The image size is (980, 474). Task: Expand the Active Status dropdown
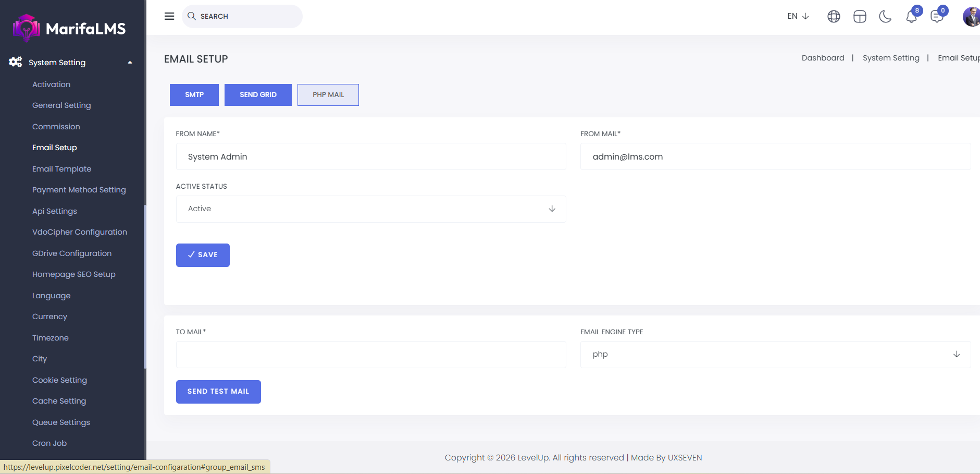(371, 209)
